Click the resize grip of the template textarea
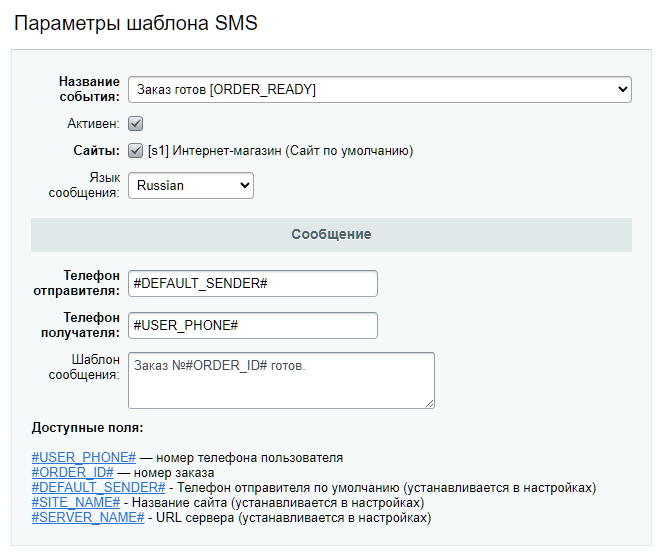Viewport: 662px width, 555px height. (430, 403)
